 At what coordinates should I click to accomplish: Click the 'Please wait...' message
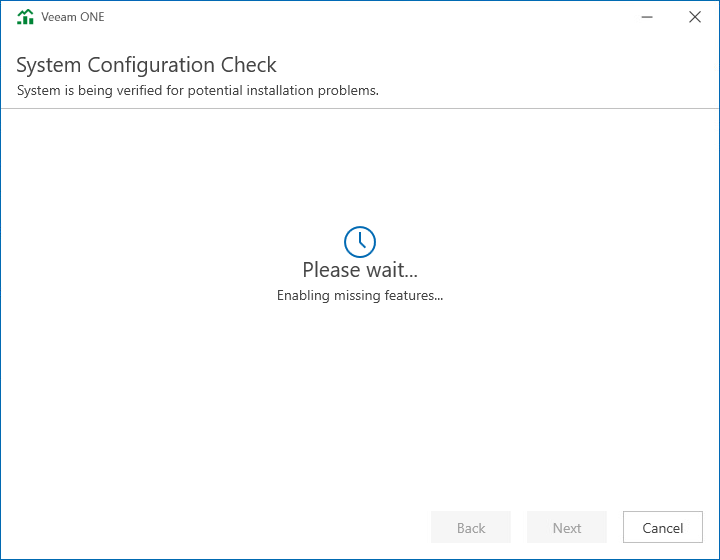click(x=360, y=269)
